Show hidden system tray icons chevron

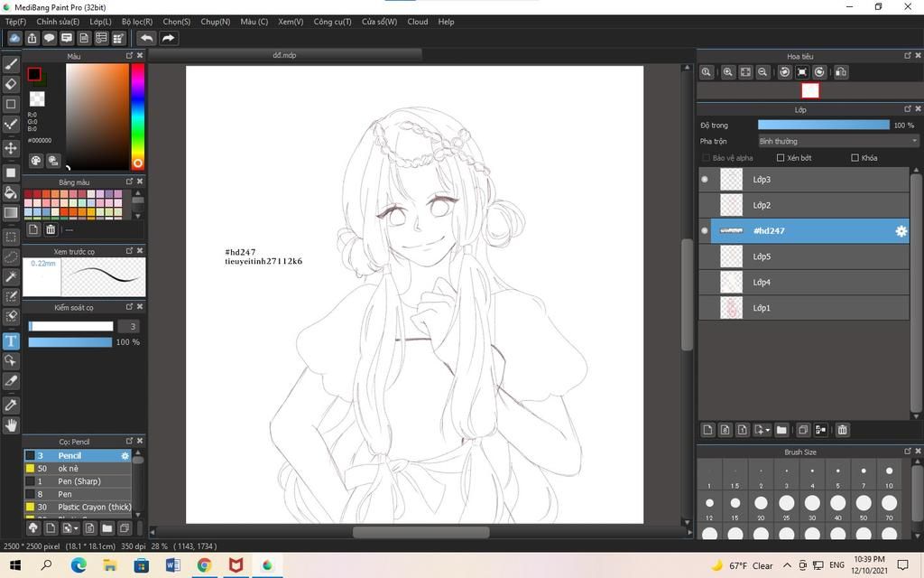tap(787, 565)
